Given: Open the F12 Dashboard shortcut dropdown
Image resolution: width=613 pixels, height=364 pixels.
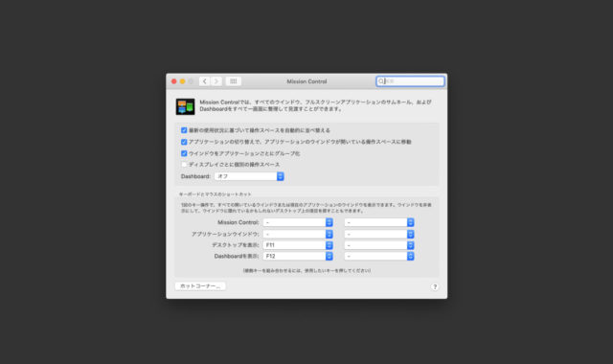Looking at the screenshot, I should 298,256.
